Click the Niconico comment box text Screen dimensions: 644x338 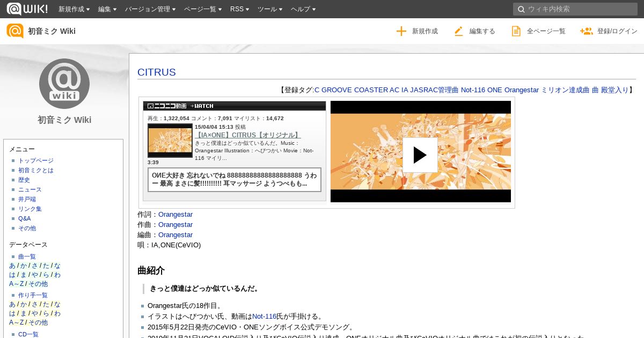(235, 180)
